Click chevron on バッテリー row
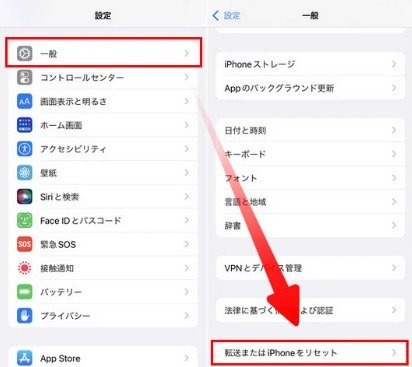 tap(187, 292)
